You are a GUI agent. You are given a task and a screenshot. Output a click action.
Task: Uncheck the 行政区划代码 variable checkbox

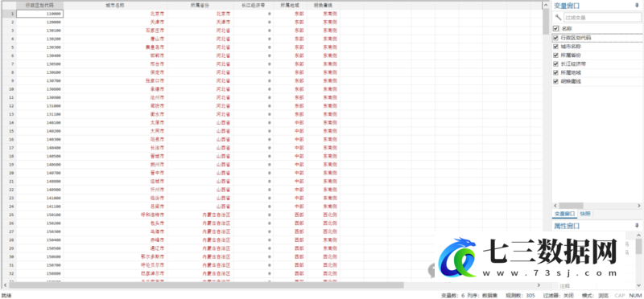tap(555, 38)
